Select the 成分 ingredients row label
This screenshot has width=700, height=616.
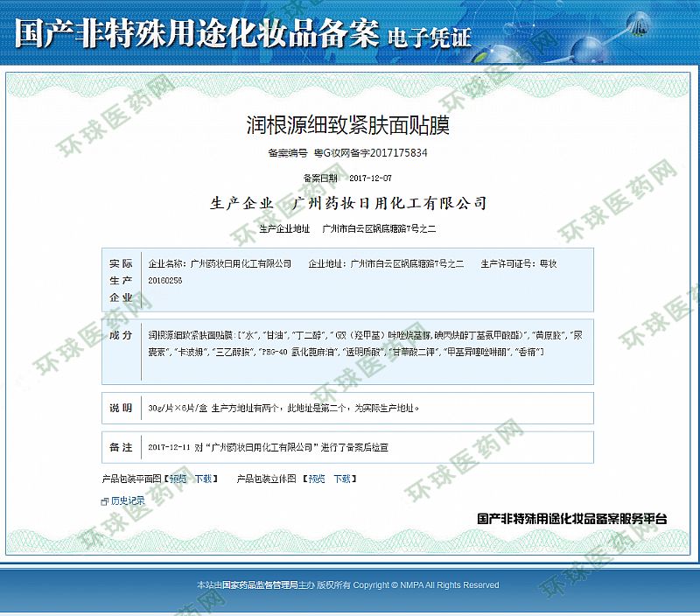point(121,336)
